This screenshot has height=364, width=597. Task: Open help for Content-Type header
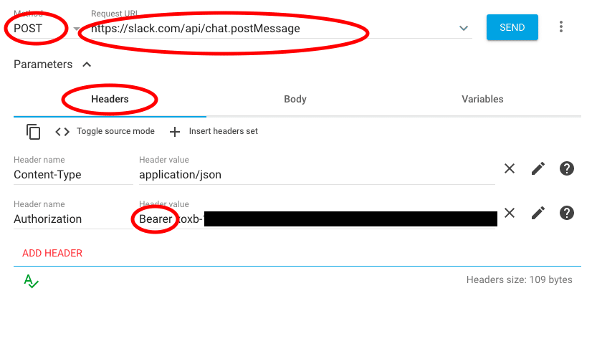coord(567,169)
